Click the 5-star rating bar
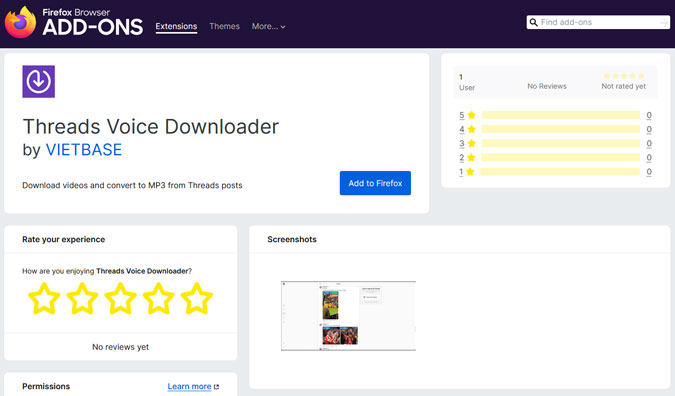Viewport: 675px width, 396px height. point(561,115)
